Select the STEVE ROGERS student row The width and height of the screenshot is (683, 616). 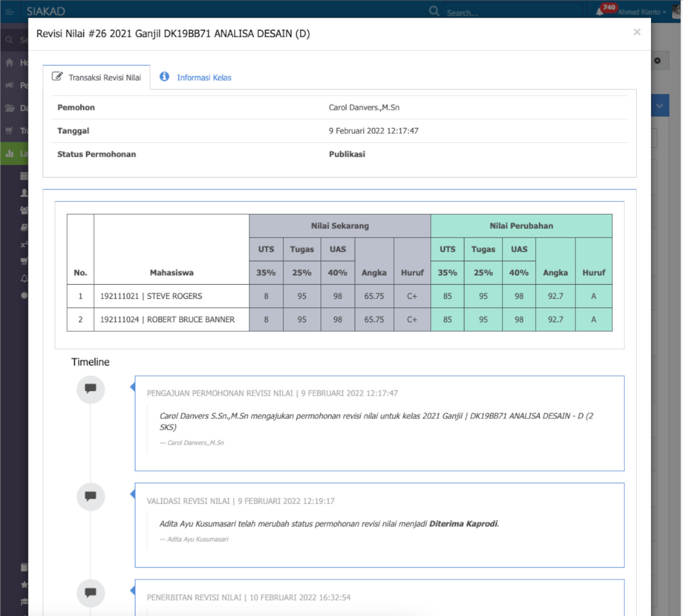(x=171, y=296)
